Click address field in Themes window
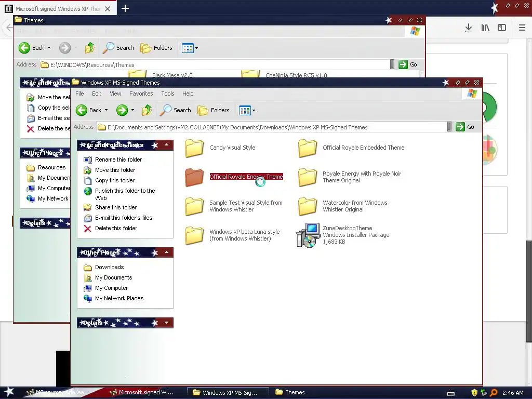Viewport: 532px width, 399px height. (215, 65)
